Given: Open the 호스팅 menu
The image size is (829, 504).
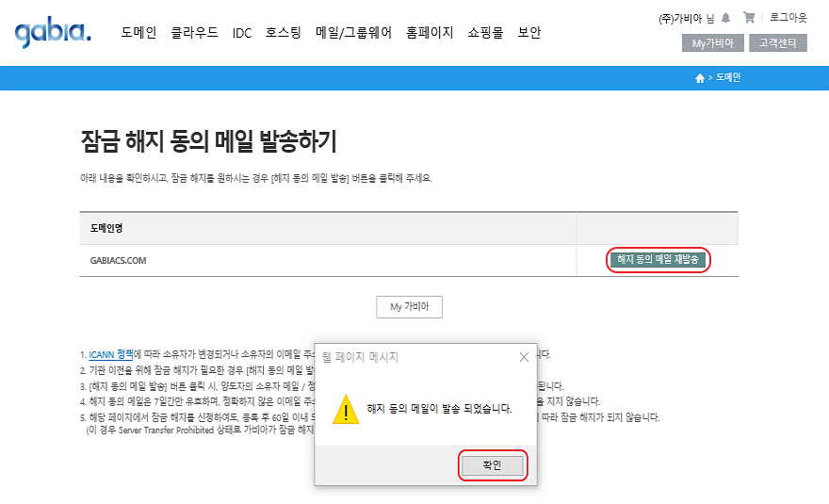Looking at the screenshot, I should click(x=284, y=33).
